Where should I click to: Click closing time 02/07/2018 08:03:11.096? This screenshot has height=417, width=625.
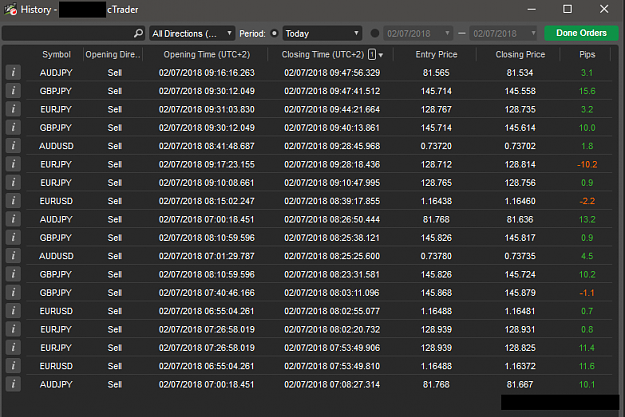pyautogui.click(x=332, y=293)
